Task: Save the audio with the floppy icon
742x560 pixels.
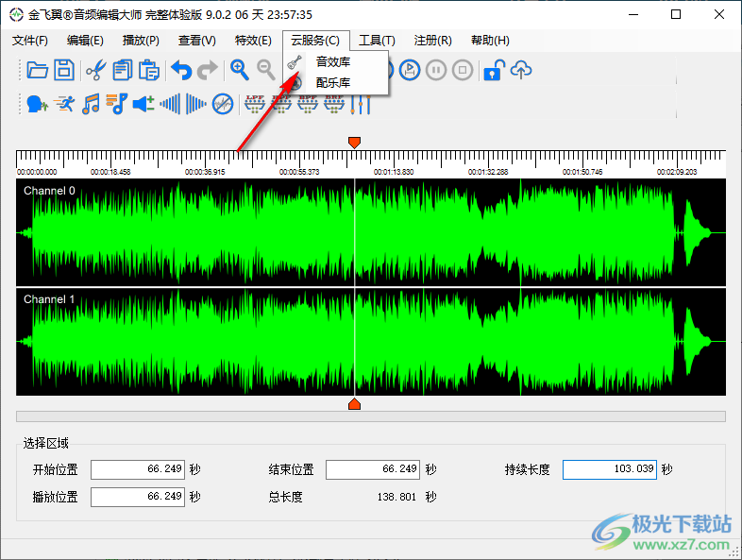Action: pos(64,70)
